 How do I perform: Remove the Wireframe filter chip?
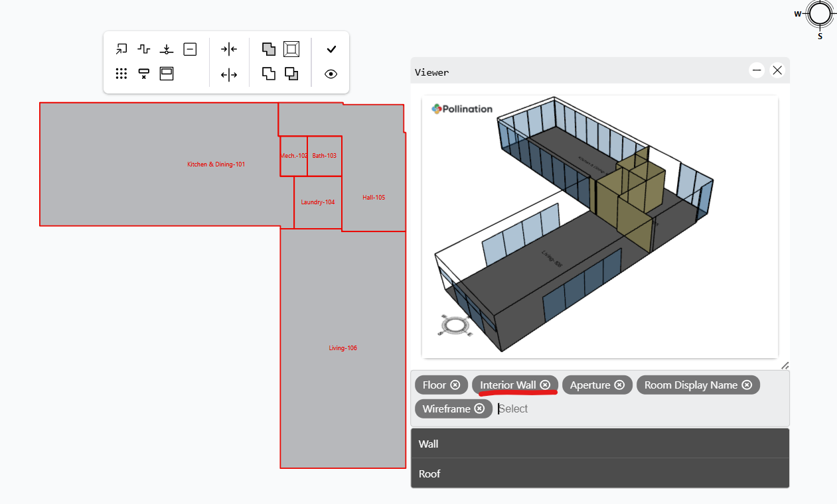click(x=481, y=409)
